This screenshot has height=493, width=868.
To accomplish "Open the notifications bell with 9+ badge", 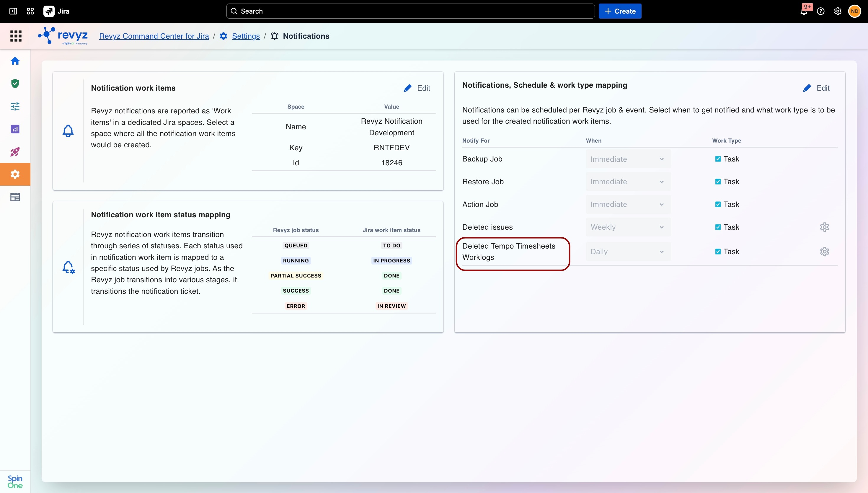I will pos(804,11).
